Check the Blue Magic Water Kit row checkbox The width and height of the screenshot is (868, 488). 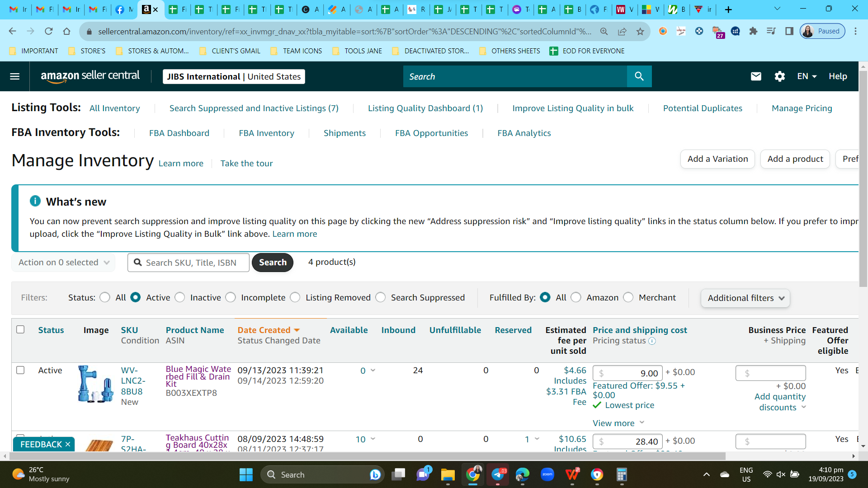point(20,370)
